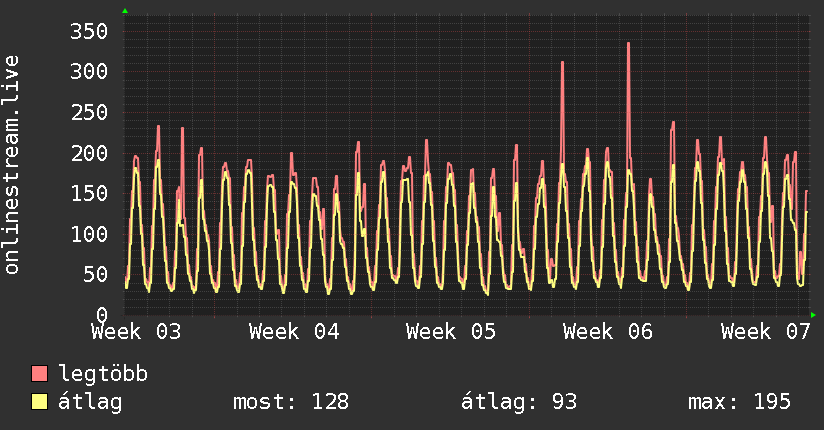This screenshot has width=824, height=430.
Task: Click the 200 y-axis label
Action: coord(89,153)
